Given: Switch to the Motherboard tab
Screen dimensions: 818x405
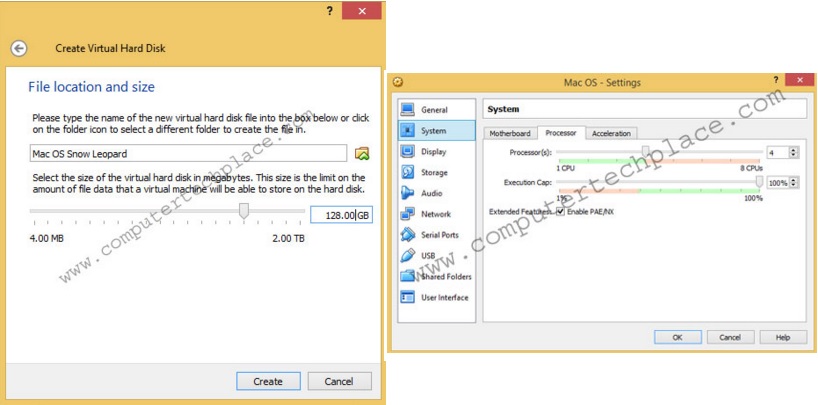Looking at the screenshot, I should [x=510, y=134].
